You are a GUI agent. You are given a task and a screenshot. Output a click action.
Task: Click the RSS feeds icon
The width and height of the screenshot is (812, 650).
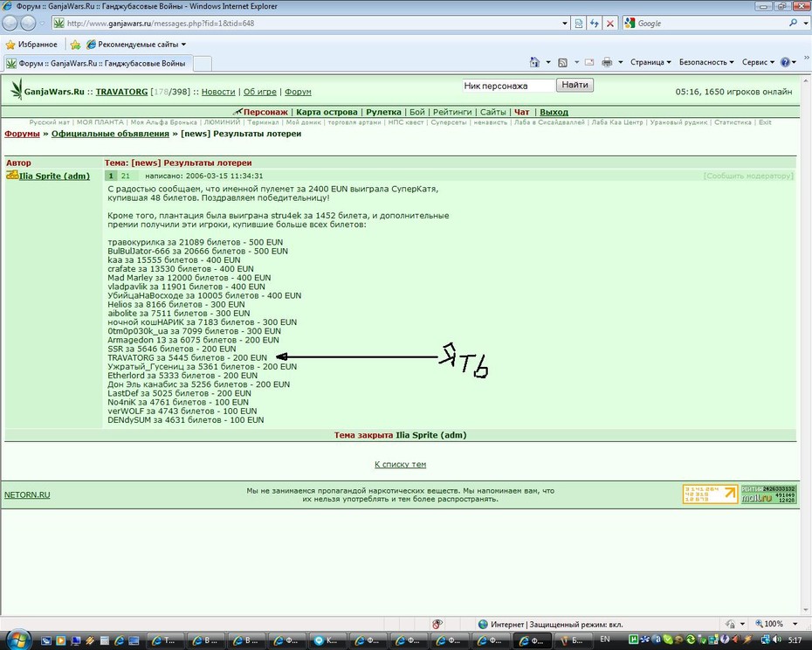click(x=562, y=62)
